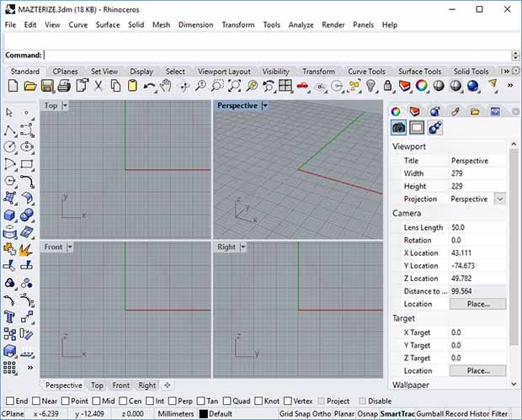522x420 pixels.
Task: Click the Copy icon in toolbar
Action: pyautogui.click(x=115, y=86)
